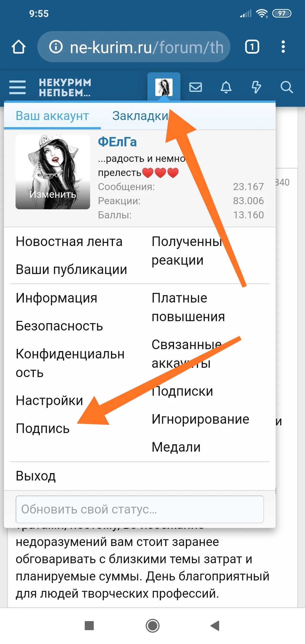Open the Подпись settings link
Image resolution: width=305 pixels, height=644 pixels.
click(x=43, y=428)
